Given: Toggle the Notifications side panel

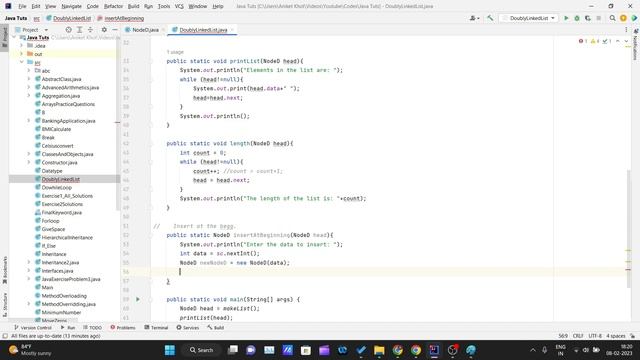Looking at the screenshot, I should [x=635, y=45].
